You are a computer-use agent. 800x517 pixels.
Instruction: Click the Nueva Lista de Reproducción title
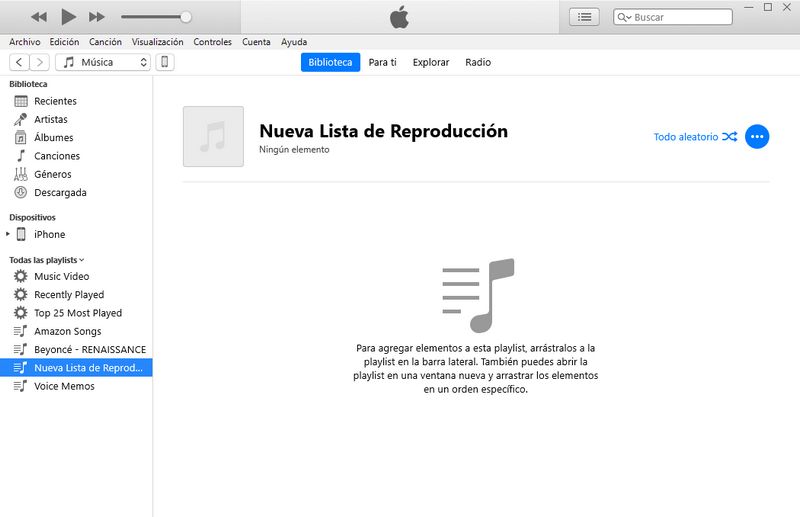click(x=384, y=131)
